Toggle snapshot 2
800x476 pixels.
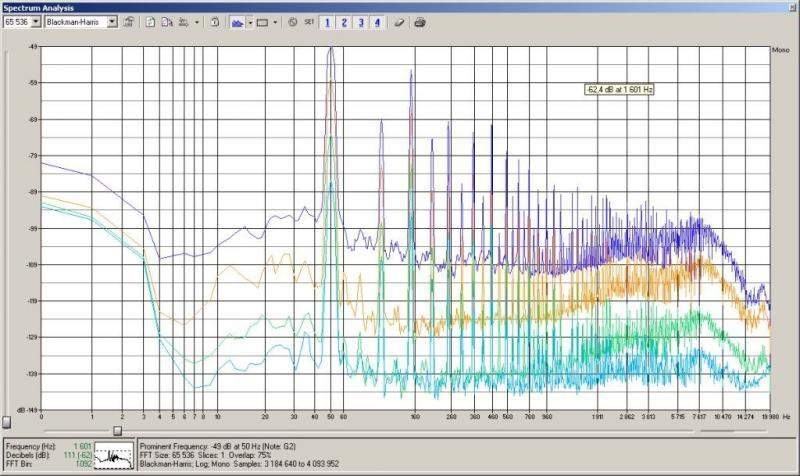pyautogui.click(x=344, y=22)
